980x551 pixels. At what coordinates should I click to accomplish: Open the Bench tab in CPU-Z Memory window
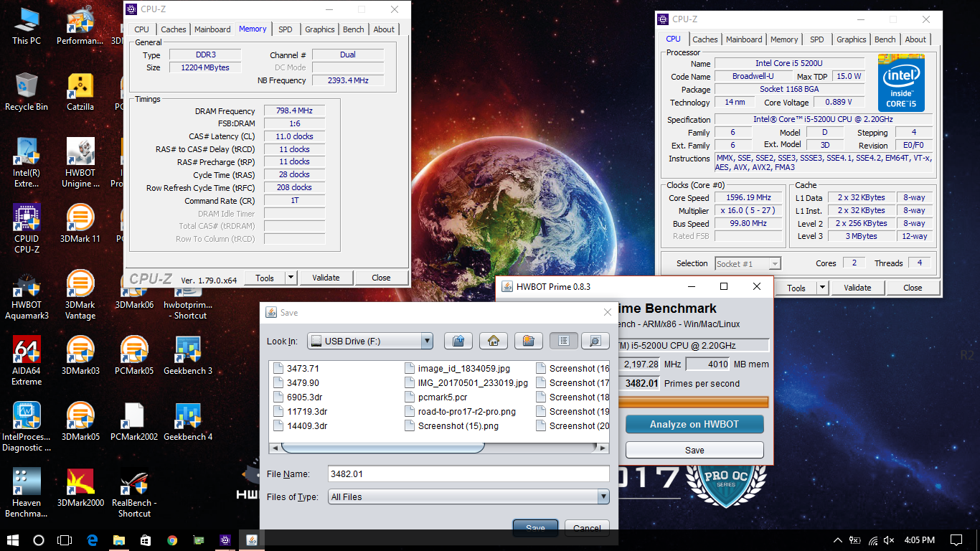click(354, 29)
